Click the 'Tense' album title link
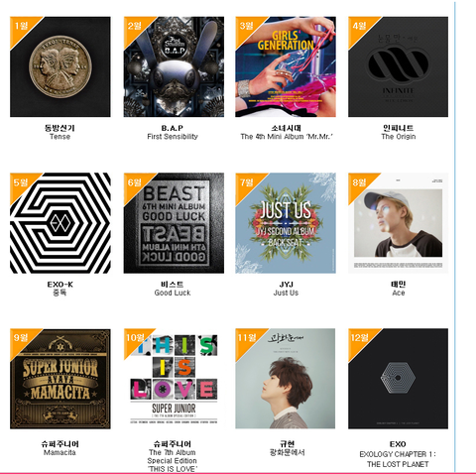 [59, 137]
